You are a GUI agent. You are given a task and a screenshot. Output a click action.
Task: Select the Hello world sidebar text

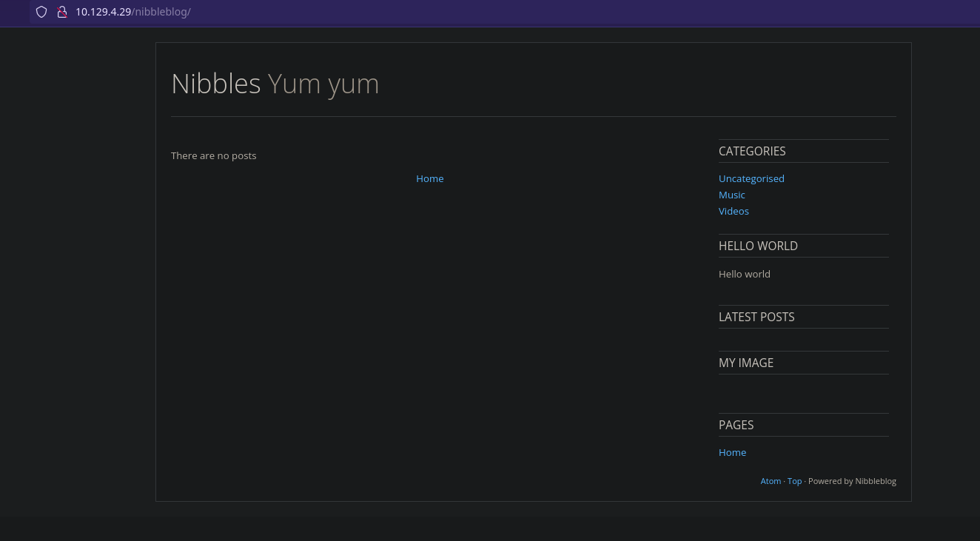pyautogui.click(x=744, y=274)
